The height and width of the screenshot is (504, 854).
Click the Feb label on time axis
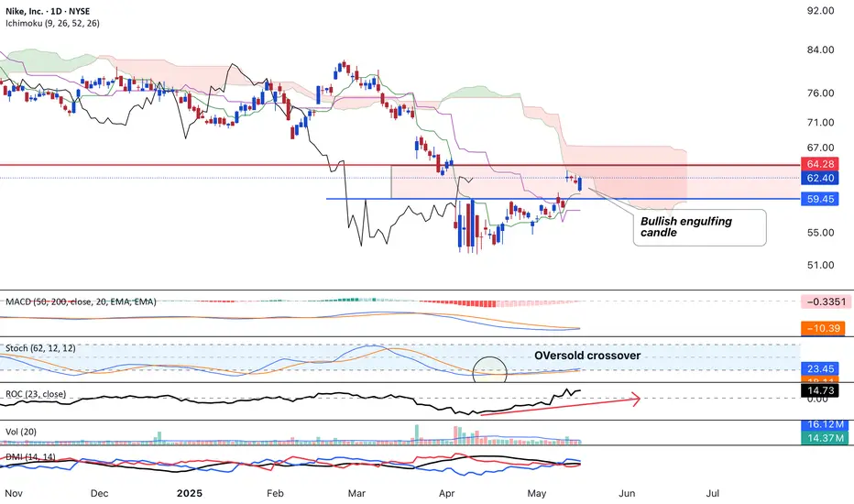[275, 493]
